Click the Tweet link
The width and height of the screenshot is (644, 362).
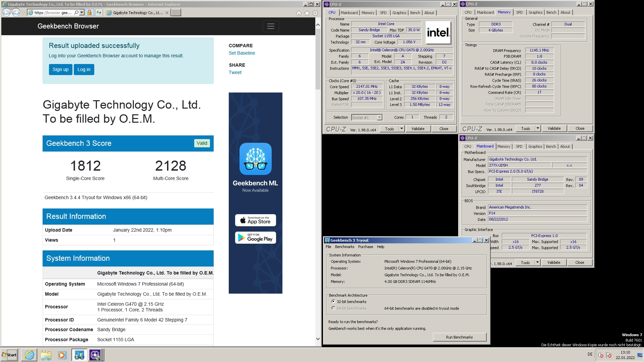pos(235,72)
